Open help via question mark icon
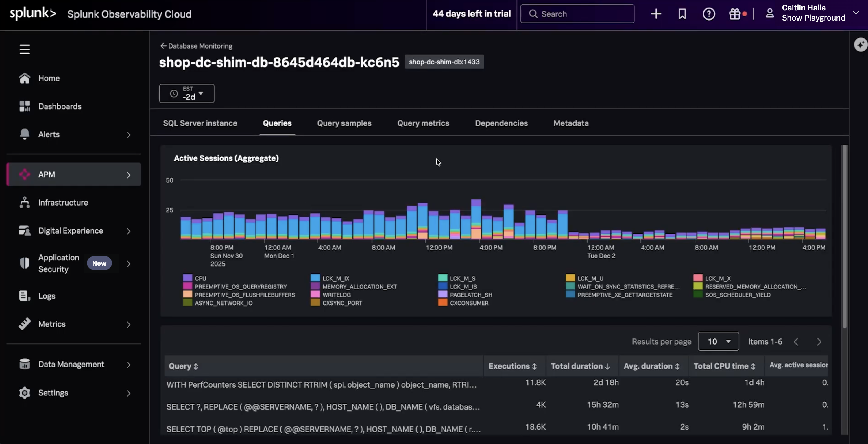The image size is (868, 444). click(x=709, y=14)
